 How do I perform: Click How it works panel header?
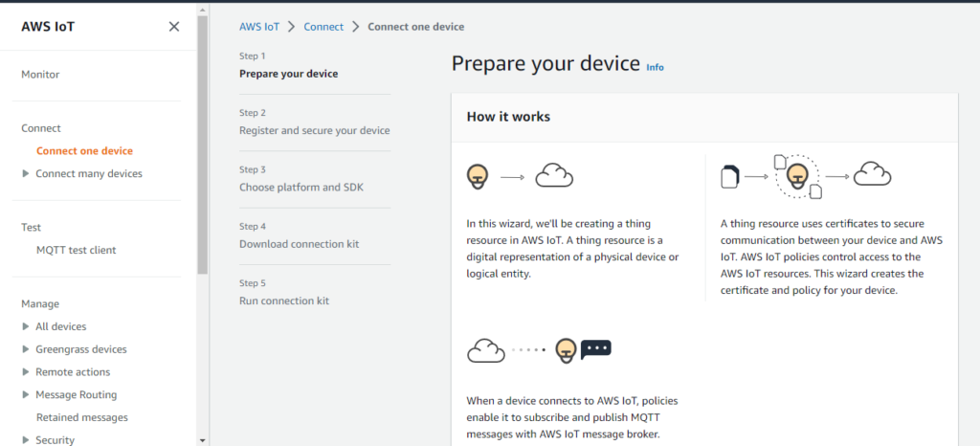click(x=704, y=118)
